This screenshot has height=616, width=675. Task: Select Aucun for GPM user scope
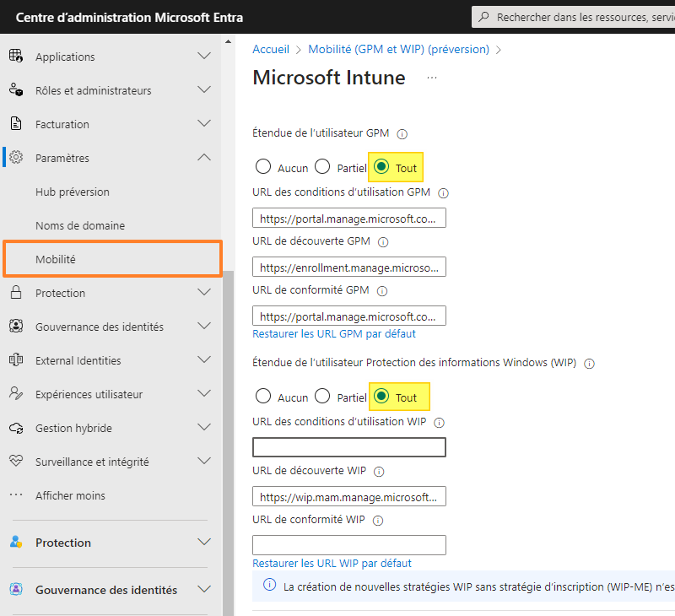click(263, 167)
